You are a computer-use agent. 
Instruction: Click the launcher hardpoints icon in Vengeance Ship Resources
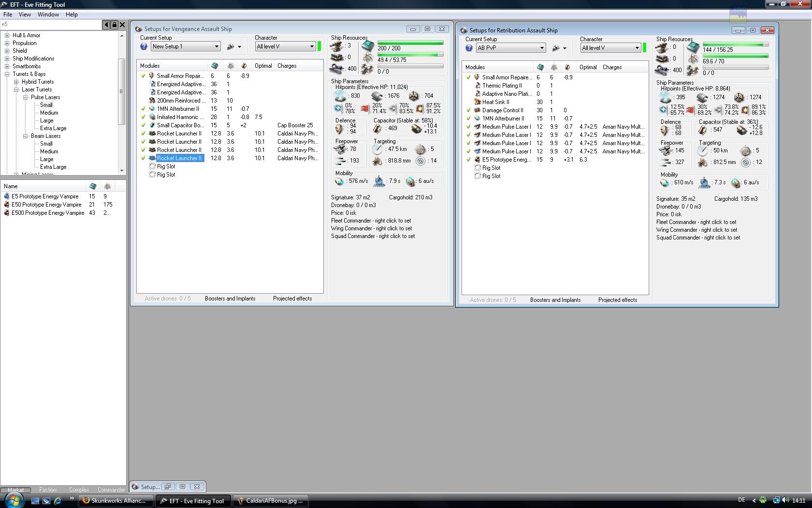click(x=337, y=57)
